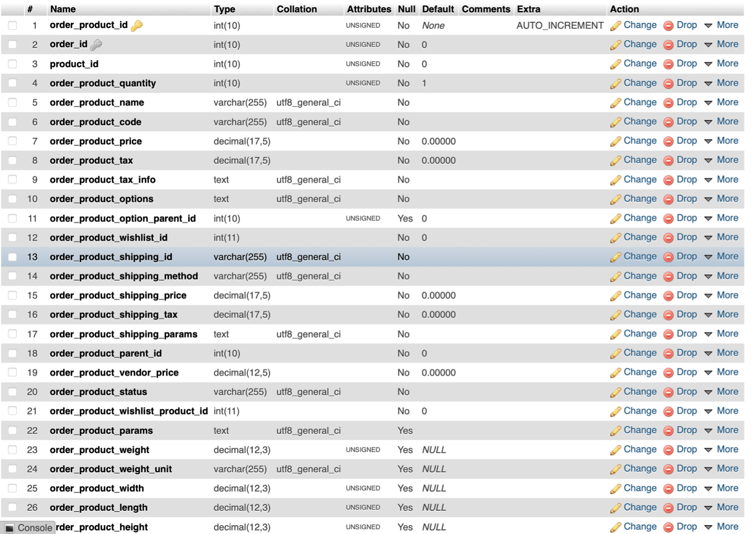Click the grey index key icon beside order_id
756x534 pixels.
click(96, 44)
